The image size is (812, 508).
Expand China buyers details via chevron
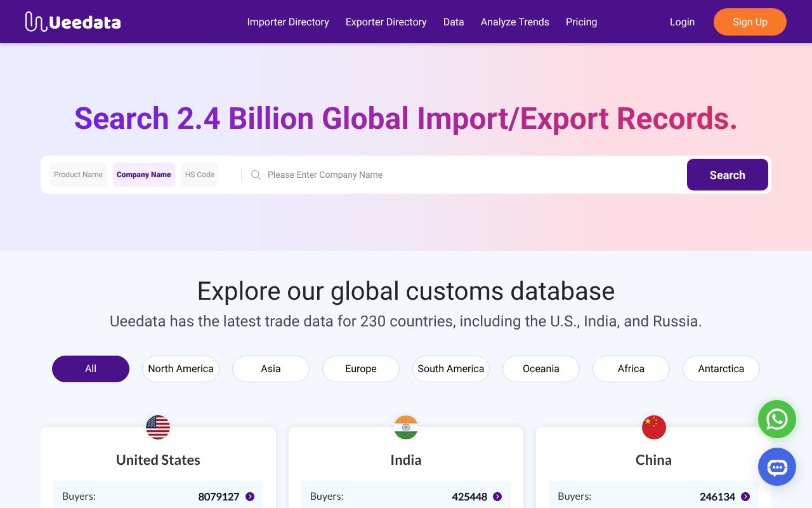[x=746, y=497]
